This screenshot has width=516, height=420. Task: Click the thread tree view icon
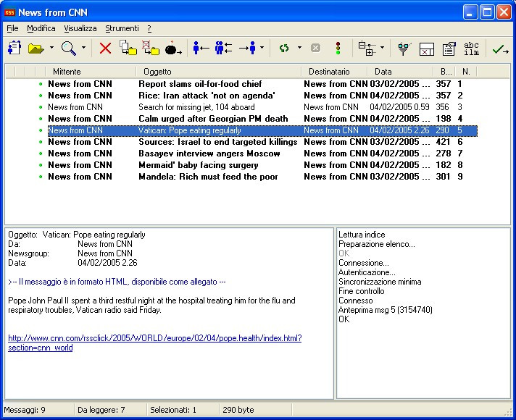point(367,48)
